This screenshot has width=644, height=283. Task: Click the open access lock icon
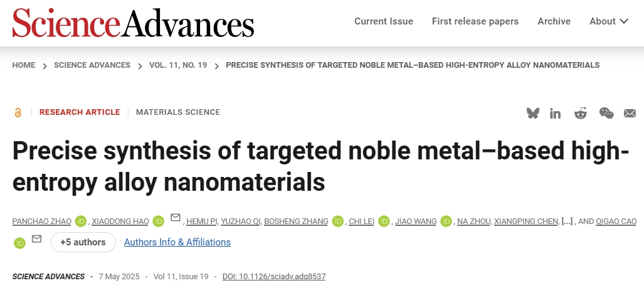pyautogui.click(x=18, y=112)
